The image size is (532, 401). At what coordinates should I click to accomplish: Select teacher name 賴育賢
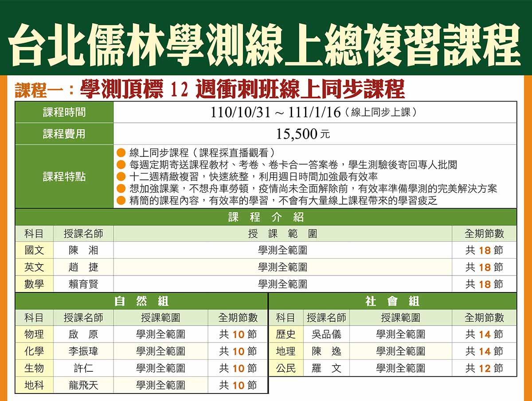[83, 284]
